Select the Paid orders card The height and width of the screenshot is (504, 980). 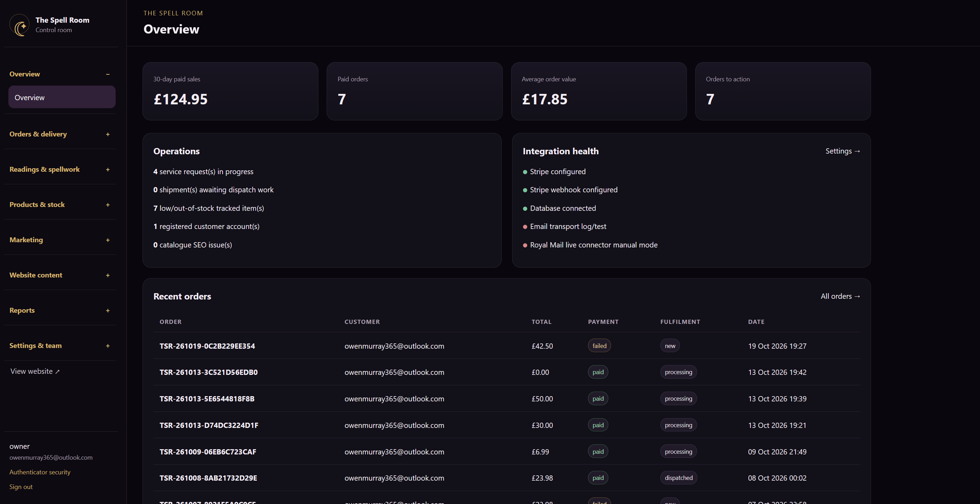414,91
